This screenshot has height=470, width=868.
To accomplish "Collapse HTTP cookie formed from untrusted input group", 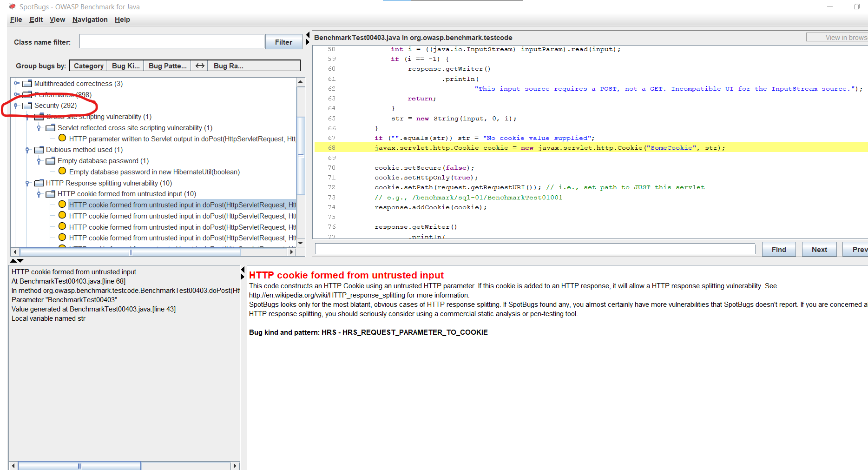I will coord(38,193).
